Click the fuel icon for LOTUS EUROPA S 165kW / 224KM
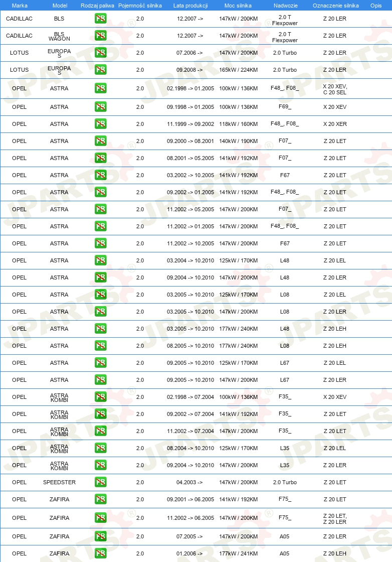The width and height of the screenshot is (392, 562). point(101,70)
